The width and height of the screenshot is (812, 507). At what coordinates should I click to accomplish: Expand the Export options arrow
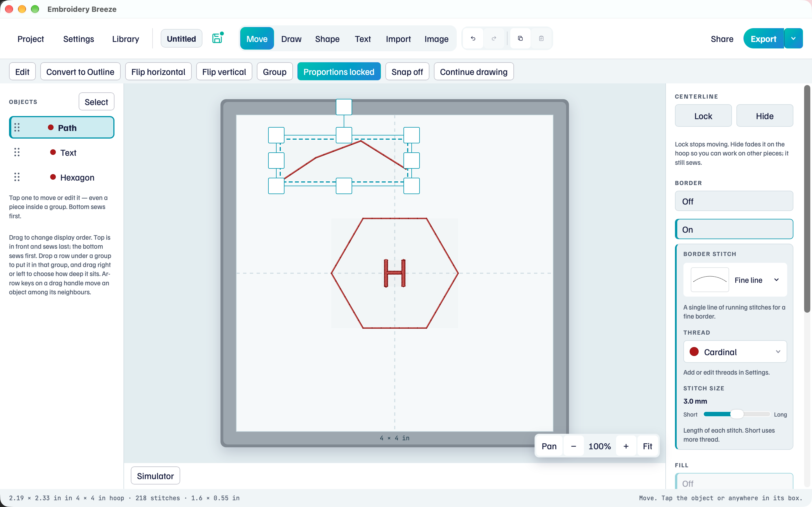pos(794,39)
